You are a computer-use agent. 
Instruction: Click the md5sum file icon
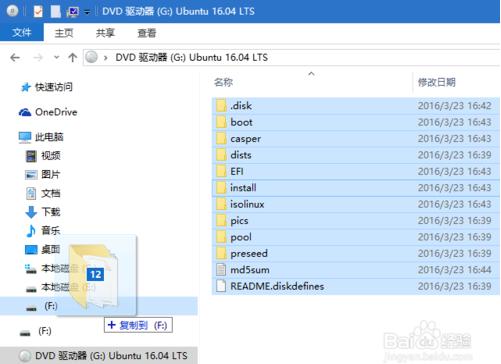click(221, 270)
